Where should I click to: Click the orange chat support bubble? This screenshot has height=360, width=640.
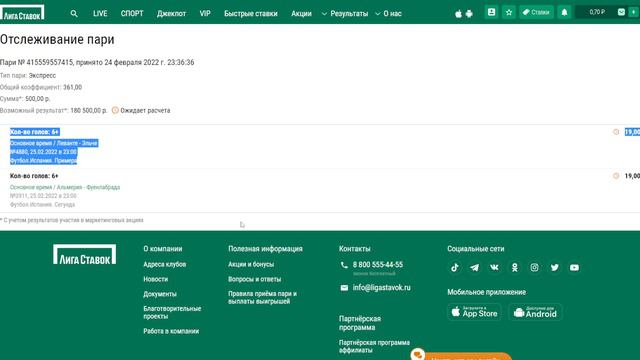tap(418, 354)
